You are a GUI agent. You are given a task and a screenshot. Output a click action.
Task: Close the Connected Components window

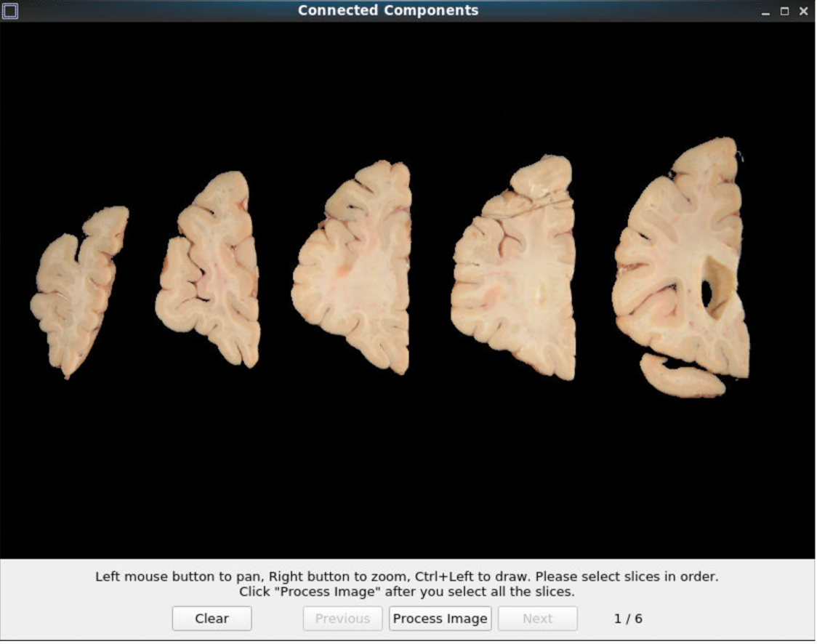pos(803,12)
